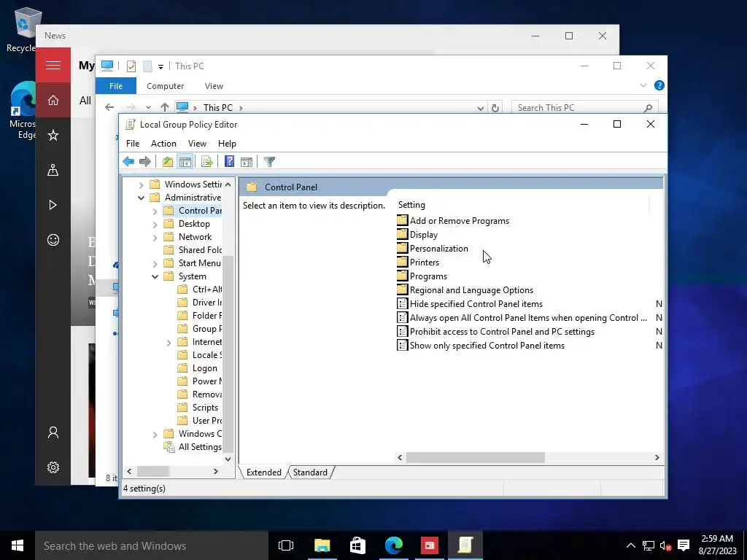Expand the Windows Settings tree node
Screen dimensions: 747x560
click(x=141, y=184)
